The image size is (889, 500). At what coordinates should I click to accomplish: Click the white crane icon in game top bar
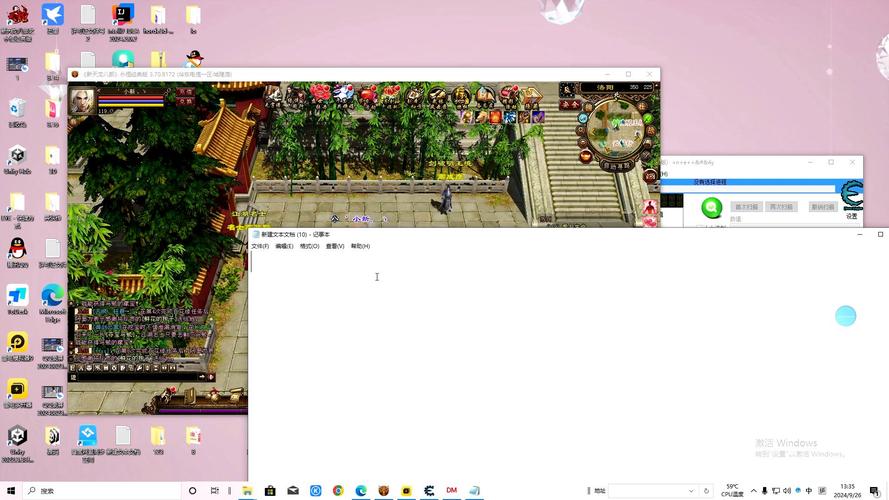click(344, 94)
